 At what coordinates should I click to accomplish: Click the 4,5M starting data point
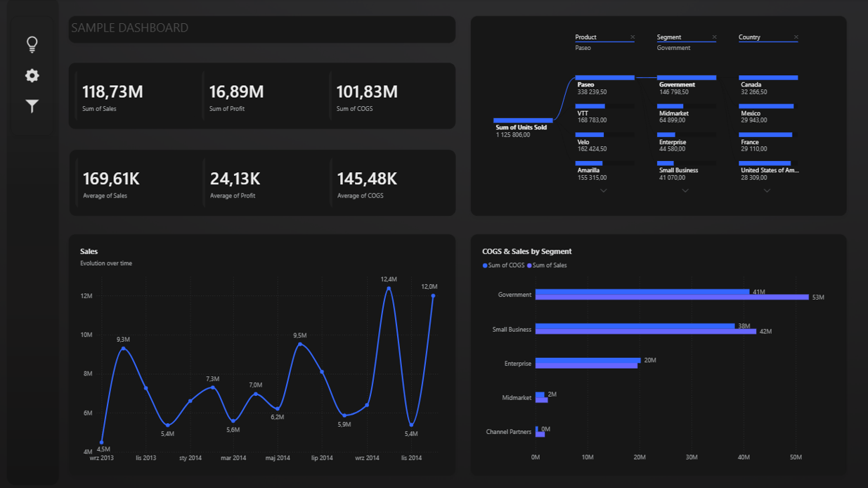coord(102,443)
